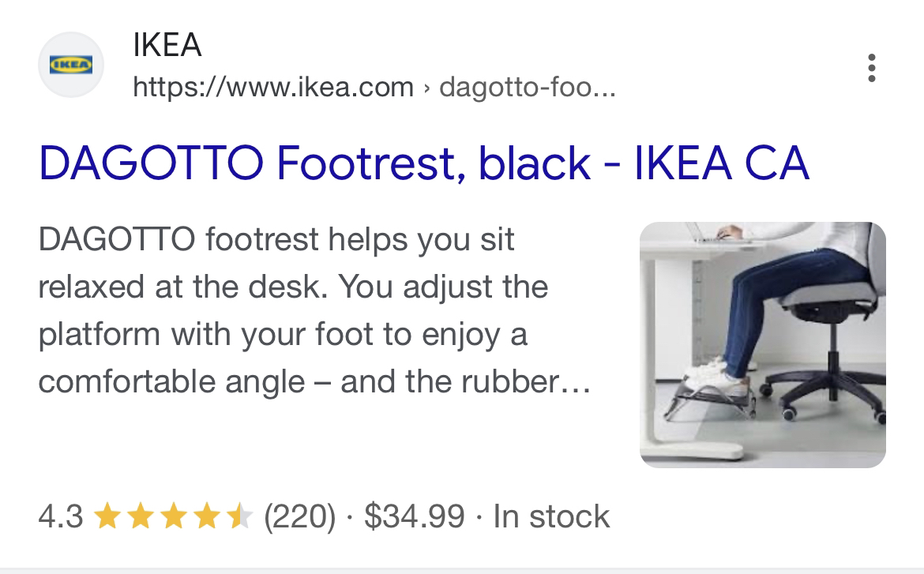Click the $34.99 price
The width and height of the screenshot is (924, 574).
coord(415,516)
